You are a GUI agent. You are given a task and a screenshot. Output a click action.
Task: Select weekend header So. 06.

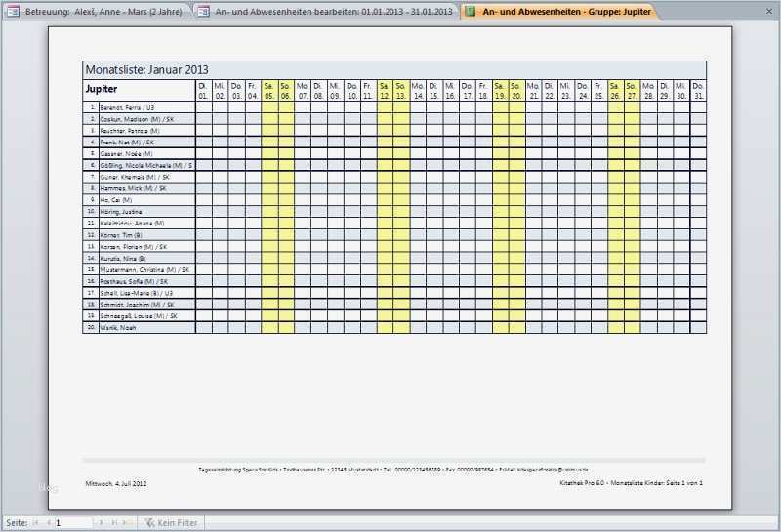pyautogui.click(x=285, y=91)
